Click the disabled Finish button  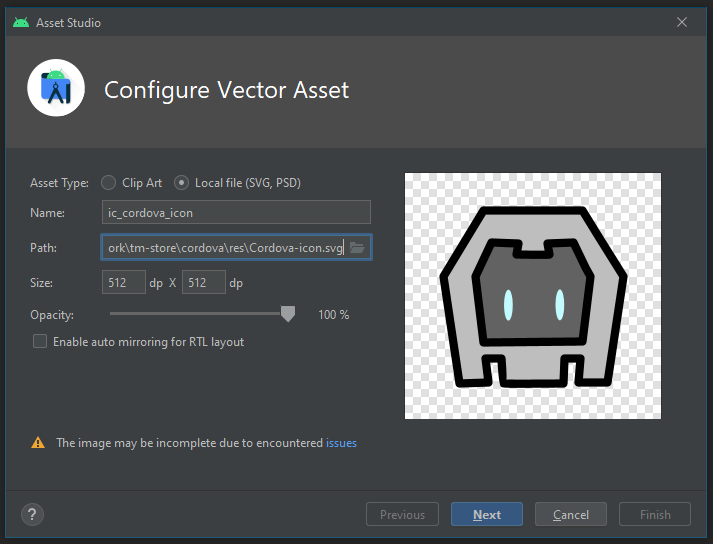coord(655,514)
